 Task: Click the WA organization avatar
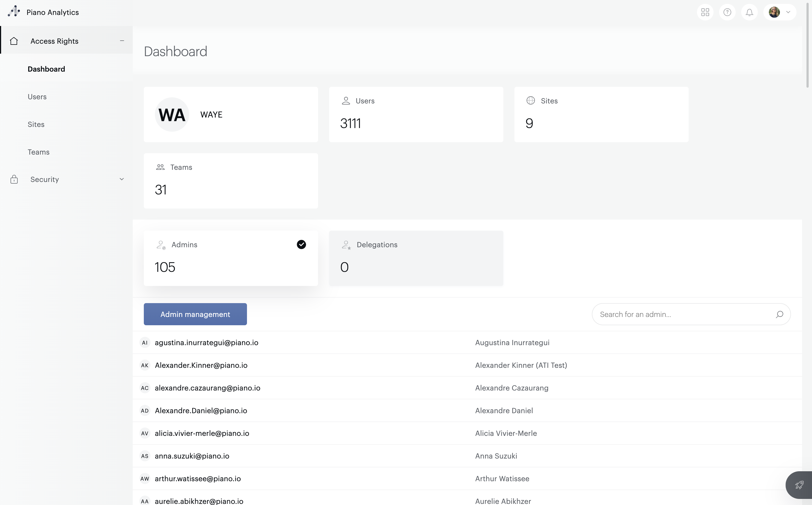tap(172, 114)
